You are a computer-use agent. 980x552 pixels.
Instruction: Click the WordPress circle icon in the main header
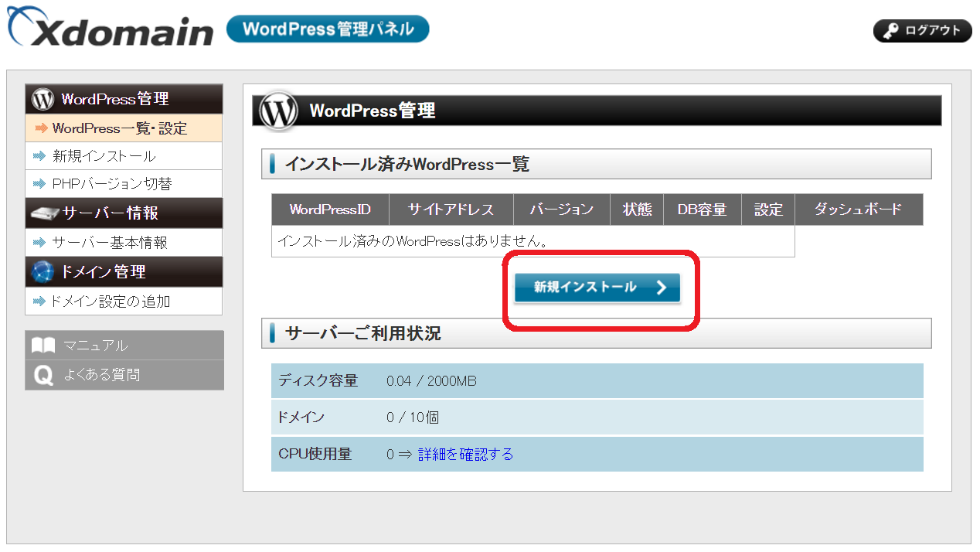(x=281, y=110)
